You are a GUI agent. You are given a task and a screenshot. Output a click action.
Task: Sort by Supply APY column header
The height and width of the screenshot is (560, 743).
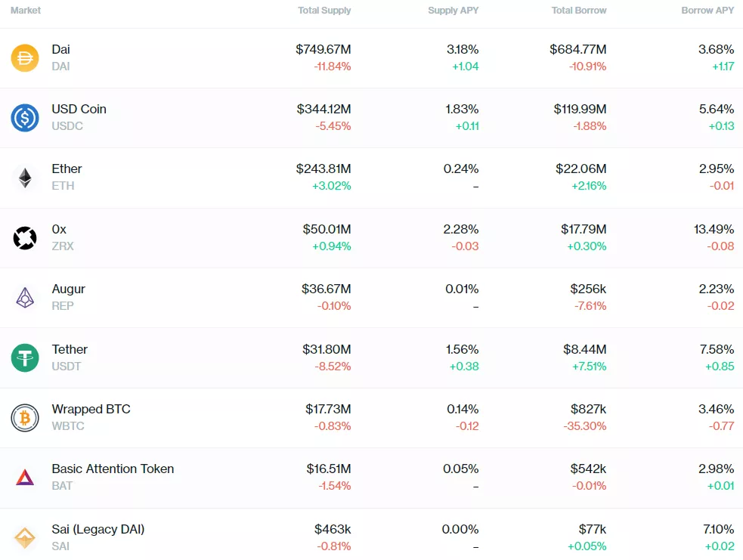tap(453, 11)
